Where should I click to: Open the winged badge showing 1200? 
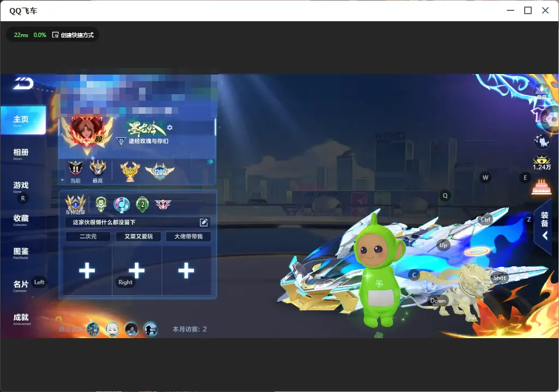tap(160, 171)
